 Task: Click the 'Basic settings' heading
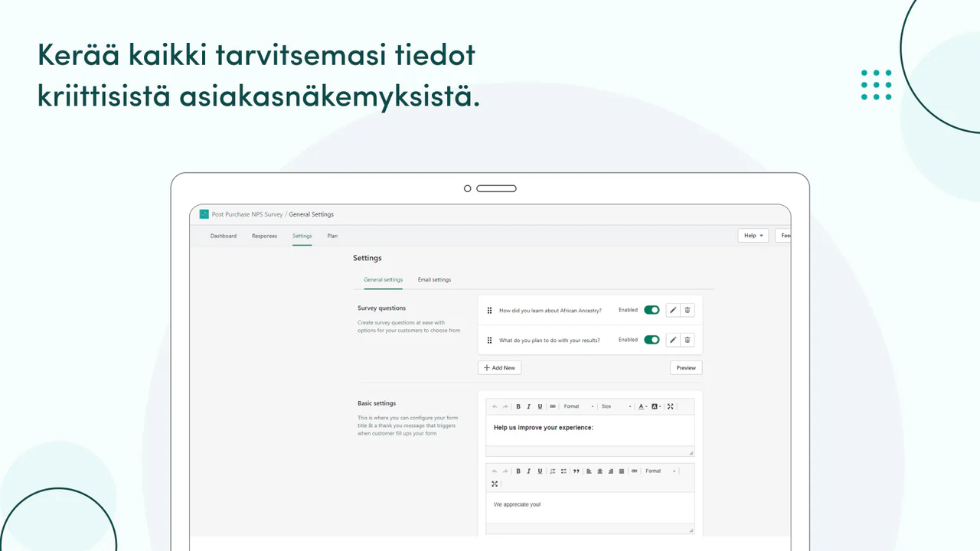pos(377,403)
